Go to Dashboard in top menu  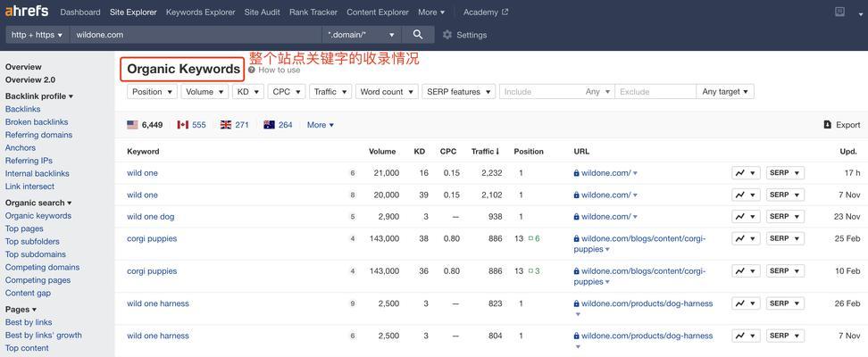click(80, 12)
